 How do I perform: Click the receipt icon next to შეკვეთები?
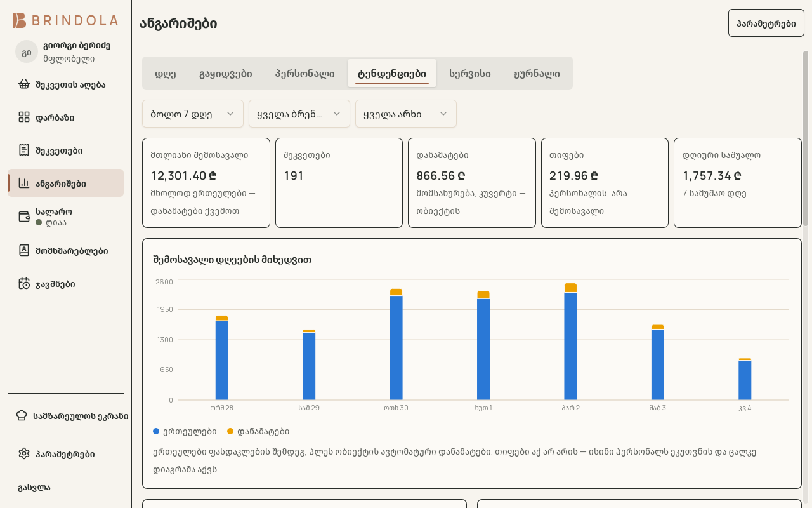(x=24, y=150)
